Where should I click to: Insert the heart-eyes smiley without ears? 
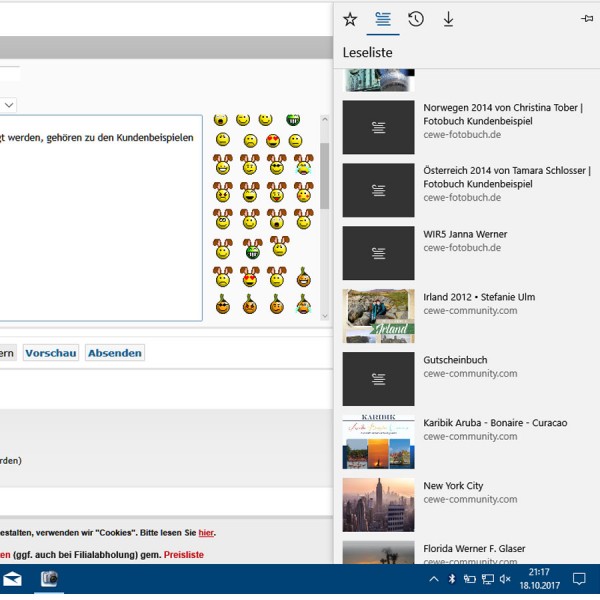click(x=273, y=141)
